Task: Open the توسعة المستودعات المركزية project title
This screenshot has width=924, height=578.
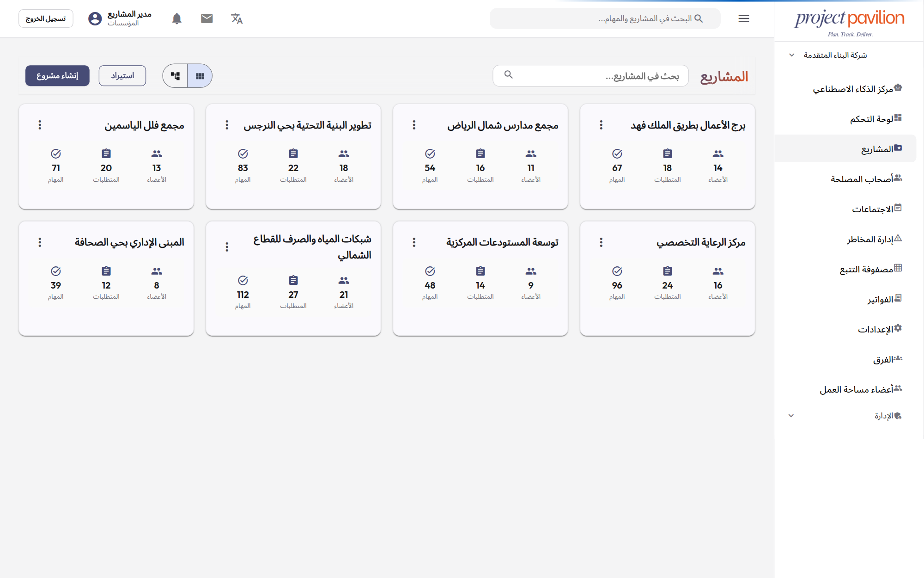Action: click(x=502, y=242)
